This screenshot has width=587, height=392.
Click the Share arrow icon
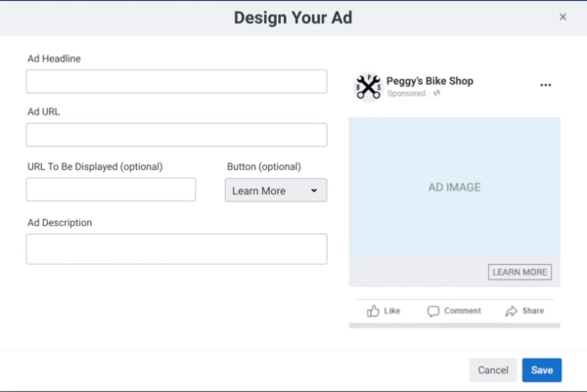(511, 311)
